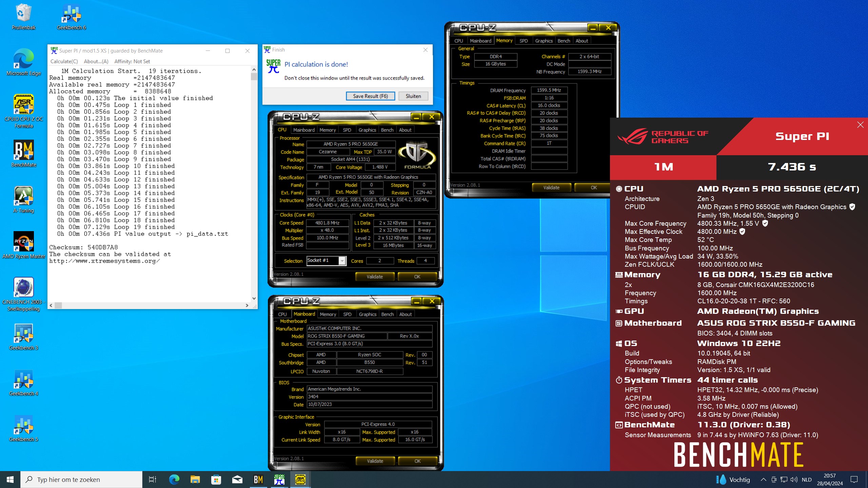The image size is (868, 488).
Task: Click OK in CPU-Z mainboard window
Action: tap(417, 461)
